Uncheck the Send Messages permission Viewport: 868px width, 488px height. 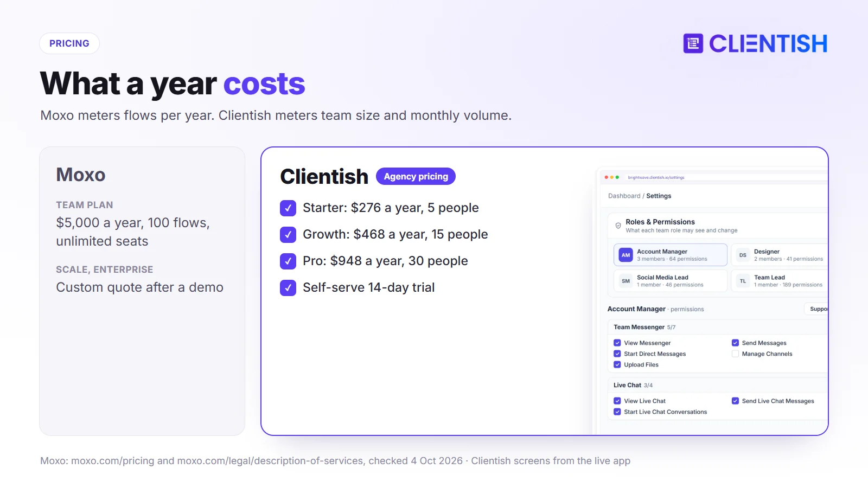pyautogui.click(x=735, y=343)
